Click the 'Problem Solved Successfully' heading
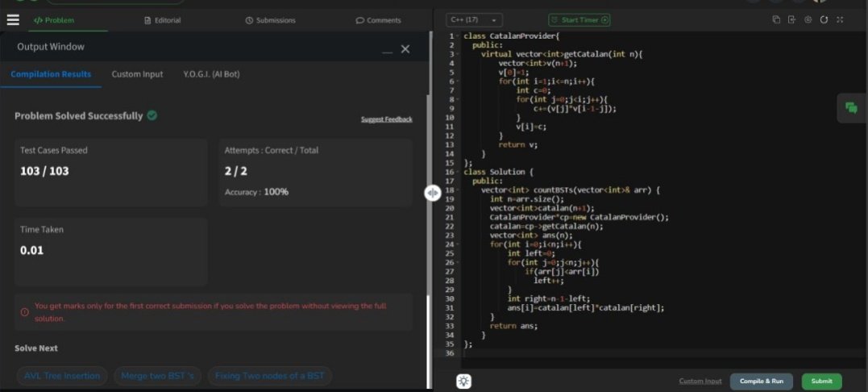Screen dimensions: 868x392 point(79,115)
